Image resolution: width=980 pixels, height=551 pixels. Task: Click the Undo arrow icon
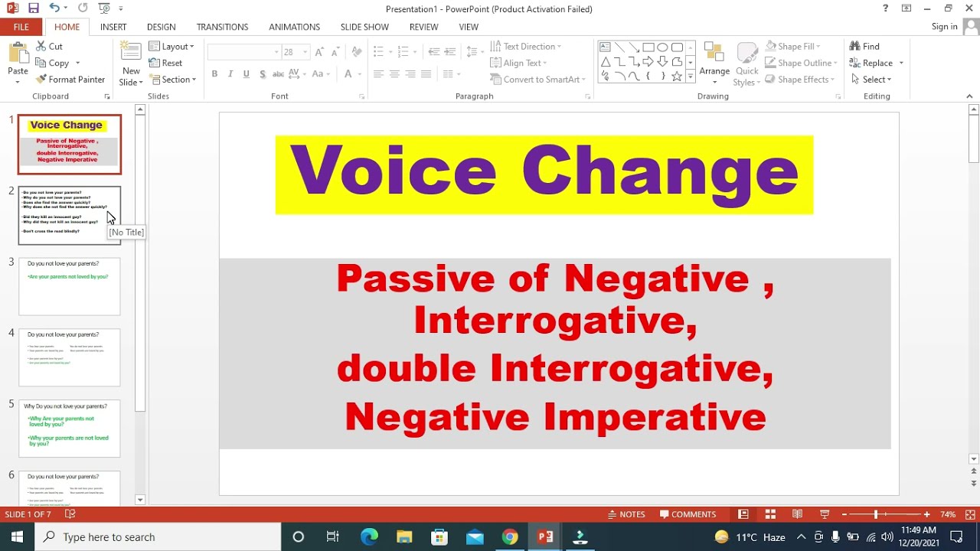coord(54,8)
